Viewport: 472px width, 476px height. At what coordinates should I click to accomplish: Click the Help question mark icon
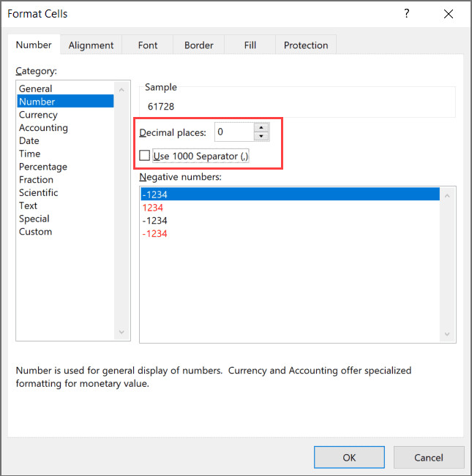pyautogui.click(x=407, y=14)
